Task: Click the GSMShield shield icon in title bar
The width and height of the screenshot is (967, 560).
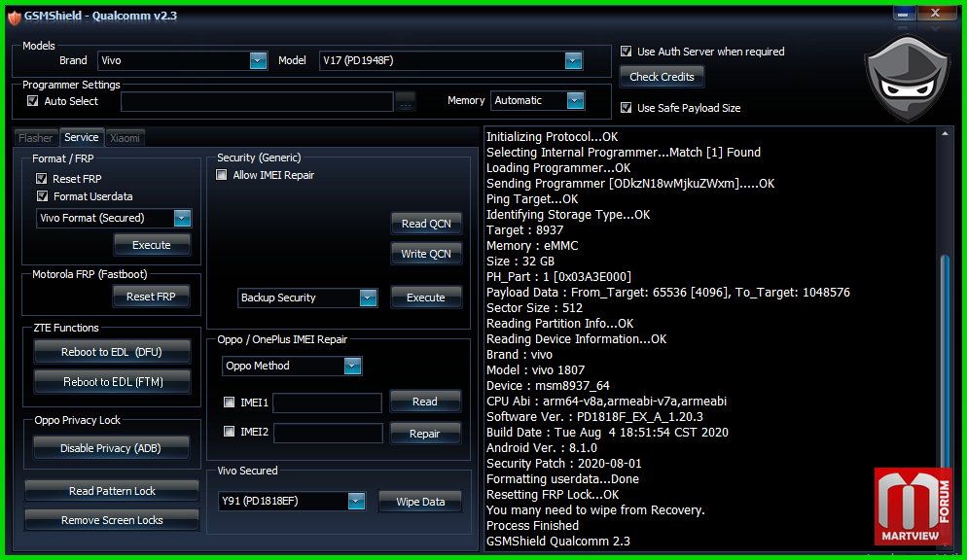Action: point(14,17)
